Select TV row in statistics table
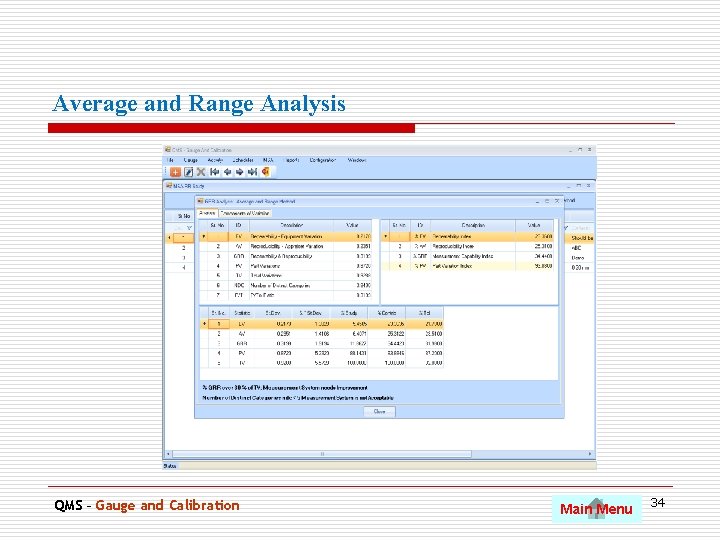720x540 pixels. point(322,363)
